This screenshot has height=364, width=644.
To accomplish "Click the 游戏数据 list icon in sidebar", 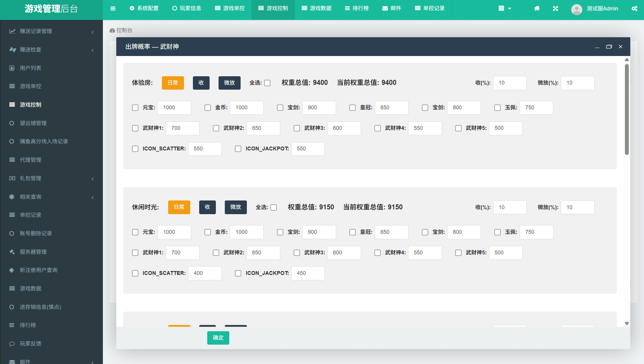I will tap(12, 288).
